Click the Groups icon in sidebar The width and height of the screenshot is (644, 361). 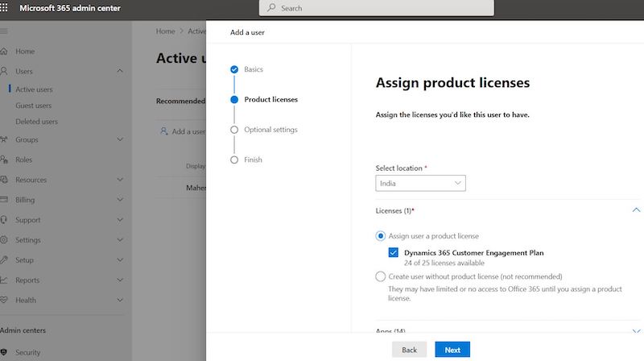click(4, 139)
